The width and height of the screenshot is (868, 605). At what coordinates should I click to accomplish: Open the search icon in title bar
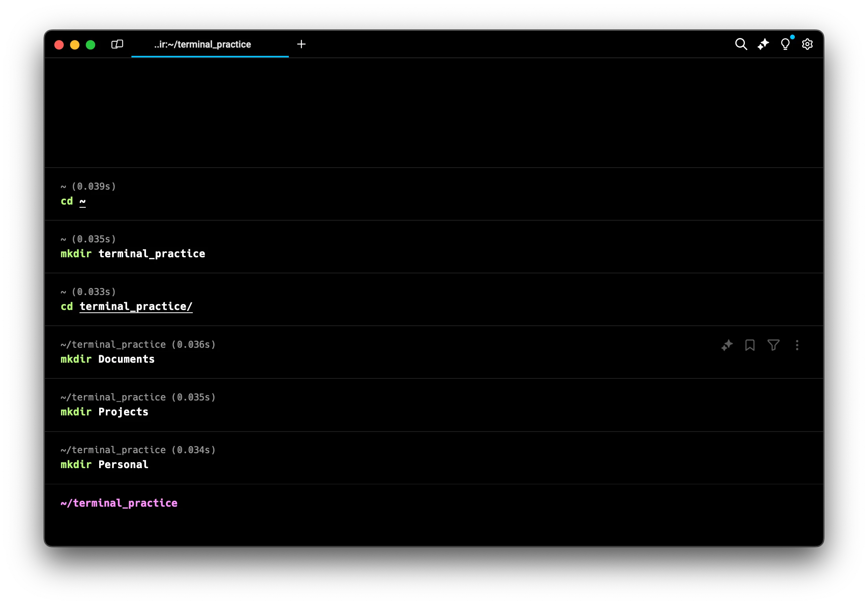[x=741, y=44]
